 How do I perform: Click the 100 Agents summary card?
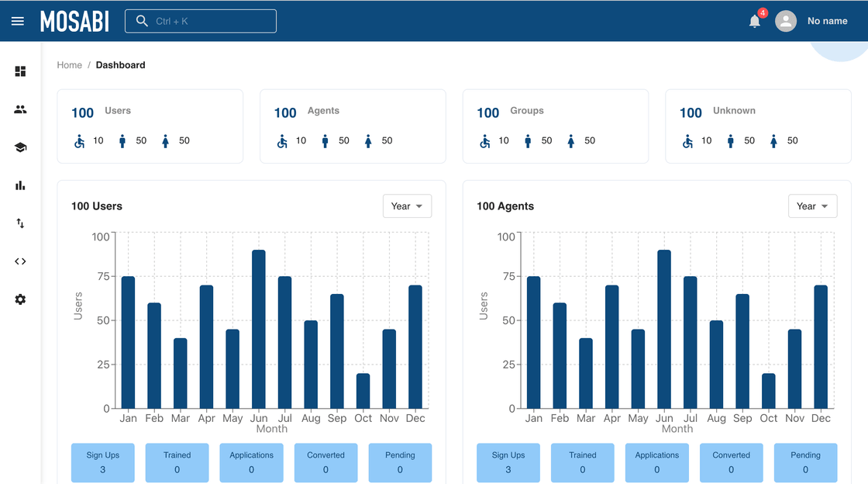coord(353,126)
